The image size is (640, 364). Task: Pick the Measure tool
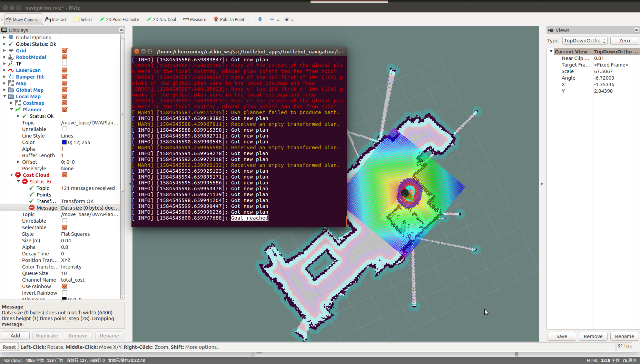[195, 20]
